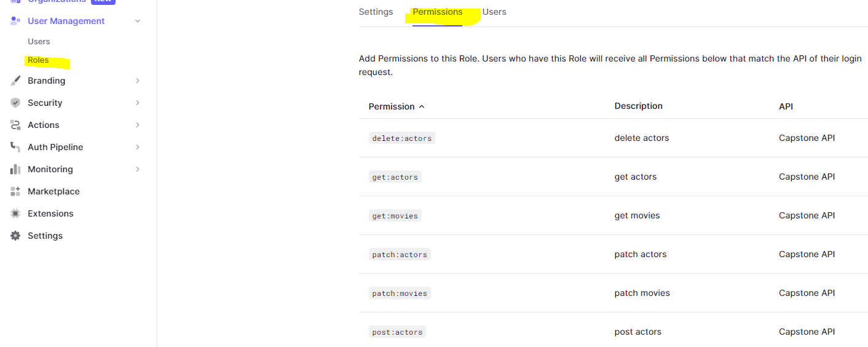868x347 pixels.
Task: Select the Permissions tab
Action: [437, 12]
